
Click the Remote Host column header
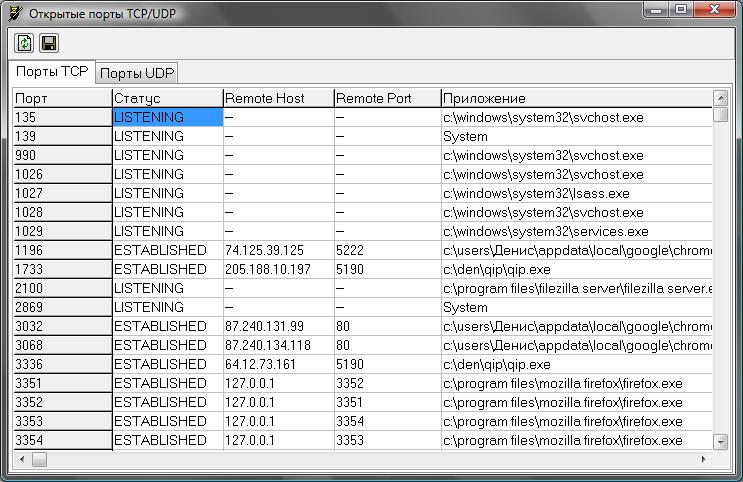[x=279, y=98]
